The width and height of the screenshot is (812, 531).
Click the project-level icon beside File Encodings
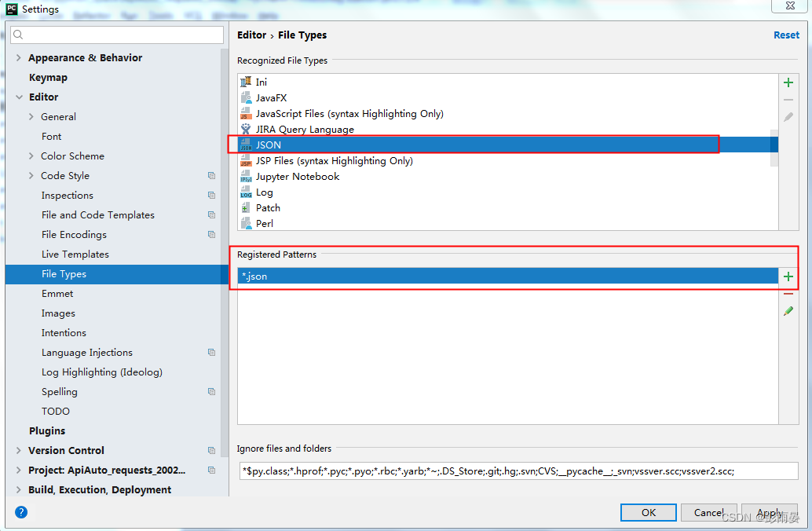click(x=211, y=235)
